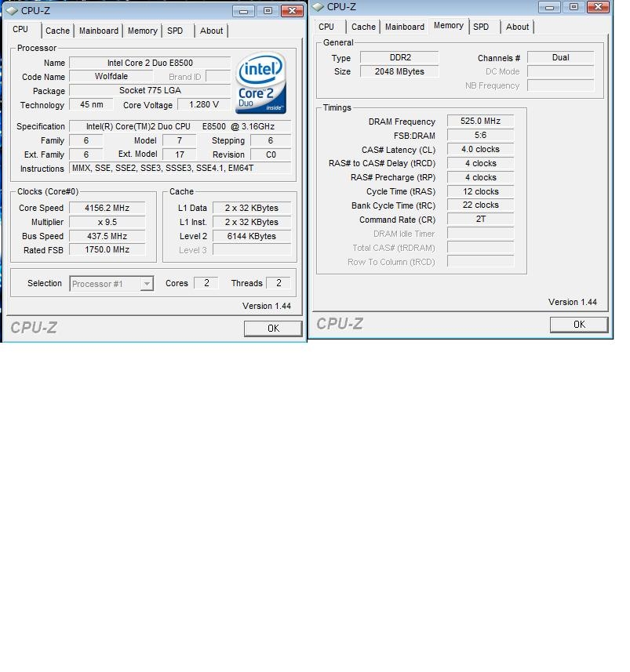The image size is (630, 672).
Task: Click the empty Row To Column field
Action: pos(480,262)
